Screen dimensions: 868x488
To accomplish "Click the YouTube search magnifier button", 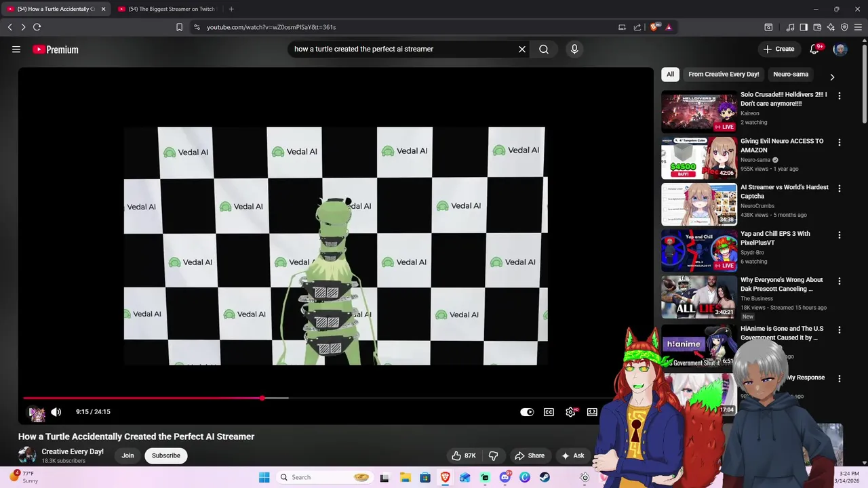I will [x=544, y=49].
